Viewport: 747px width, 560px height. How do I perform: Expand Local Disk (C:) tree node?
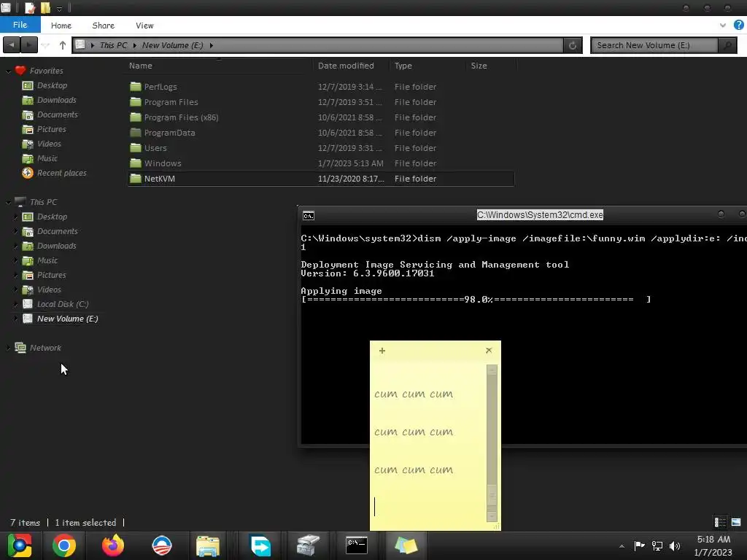(16, 304)
